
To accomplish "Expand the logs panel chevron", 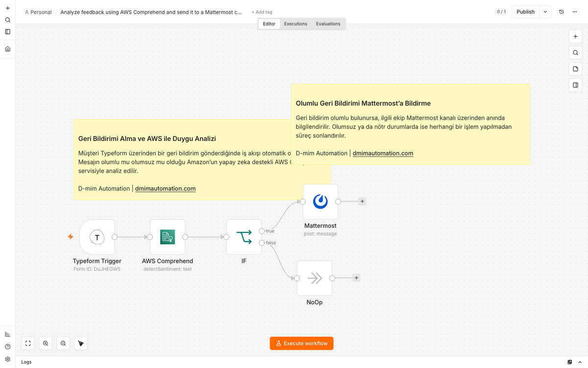I will click(x=580, y=362).
